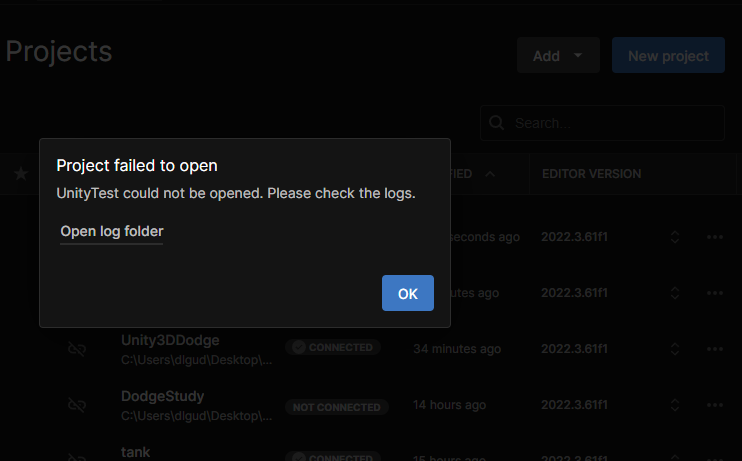Open more options for DodgeStudy

(715, 405)
